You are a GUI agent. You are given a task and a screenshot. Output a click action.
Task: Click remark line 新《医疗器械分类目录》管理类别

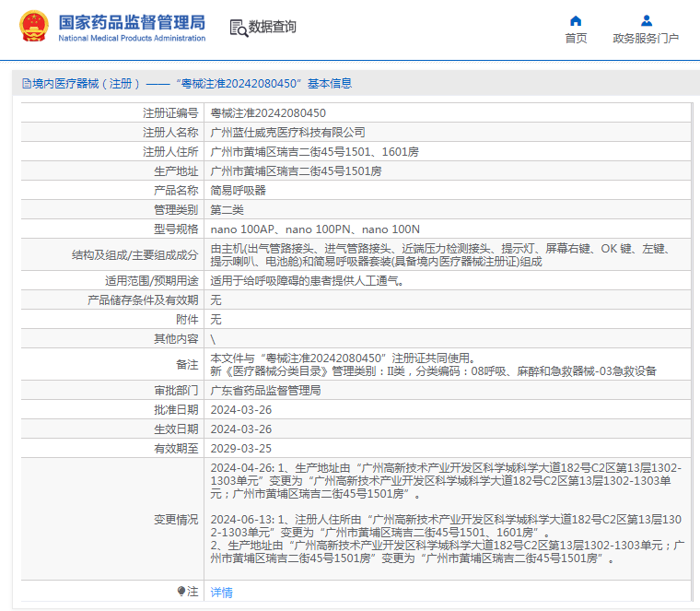coord(434,371)
